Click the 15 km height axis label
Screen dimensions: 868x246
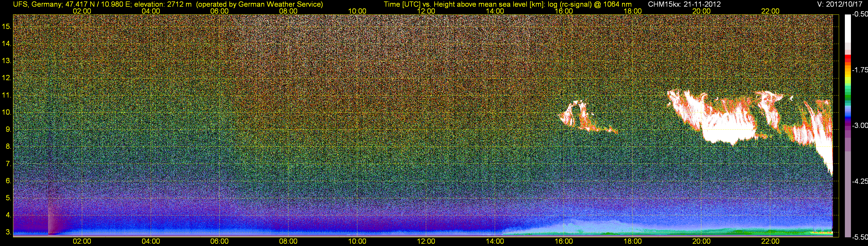click(6, 26)
